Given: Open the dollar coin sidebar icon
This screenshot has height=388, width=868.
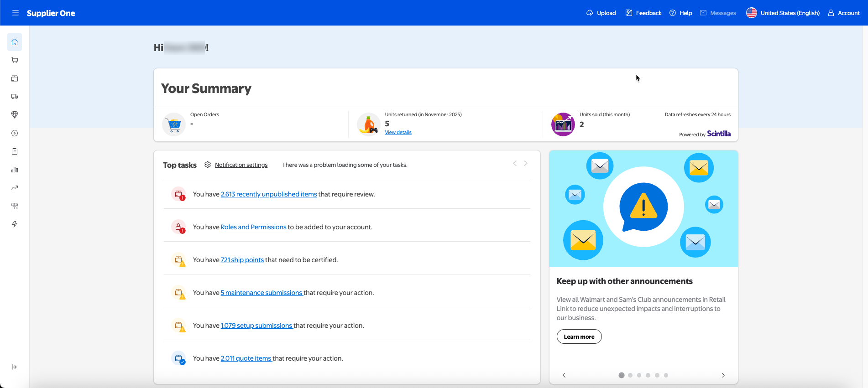Looking at the screenshot, I should point(15,133).
